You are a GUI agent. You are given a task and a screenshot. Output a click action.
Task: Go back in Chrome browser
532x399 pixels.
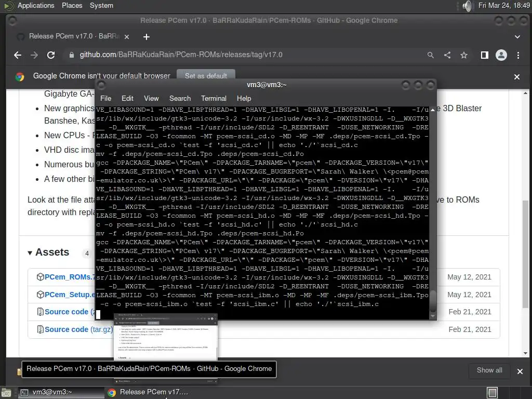click(18, 55)
